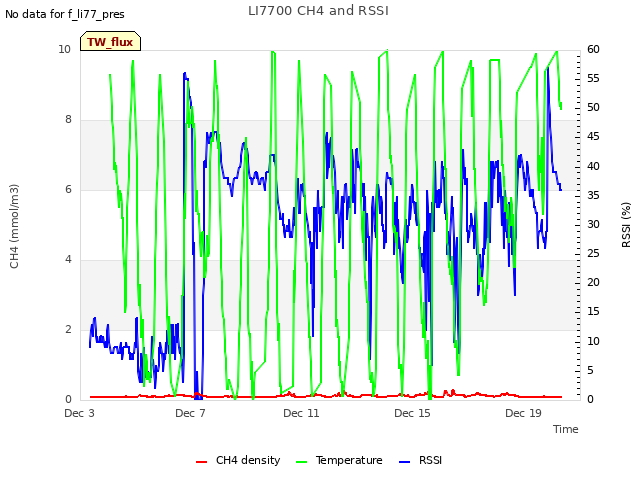Click right axis value '5'
640x480 pixels.
[x=590, y=370]
